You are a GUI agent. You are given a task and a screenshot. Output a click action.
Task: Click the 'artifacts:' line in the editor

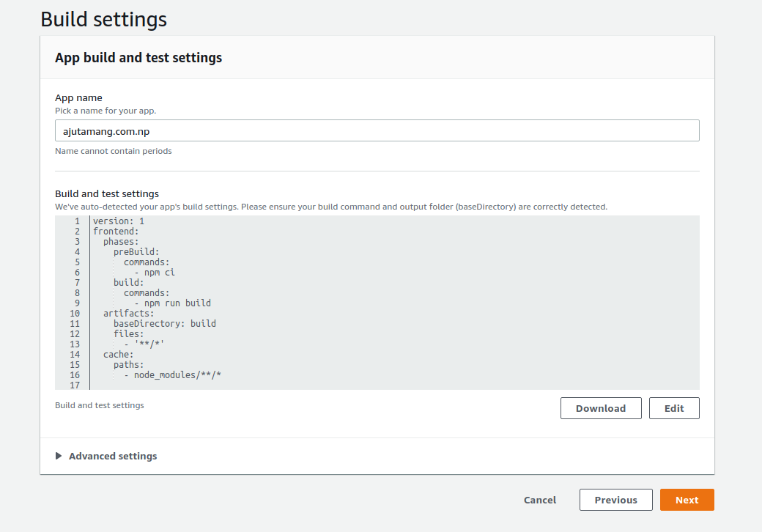[128, 314]
